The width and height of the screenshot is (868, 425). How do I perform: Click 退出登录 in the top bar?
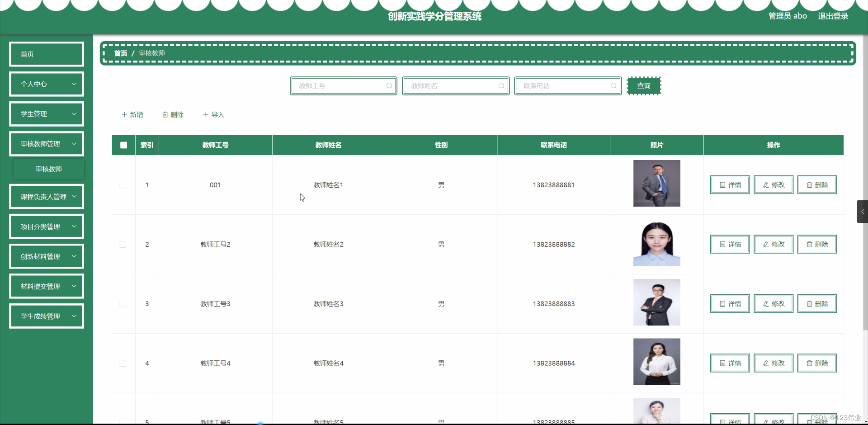833,15
